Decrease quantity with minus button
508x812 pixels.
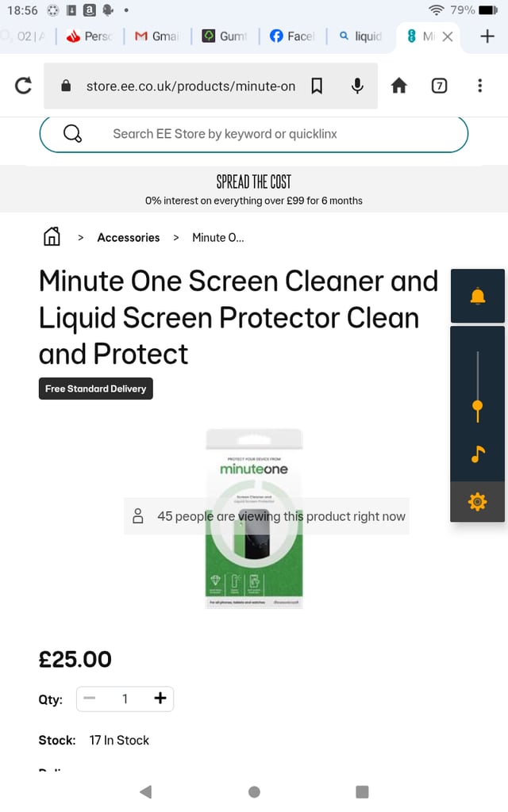(89, 698)
